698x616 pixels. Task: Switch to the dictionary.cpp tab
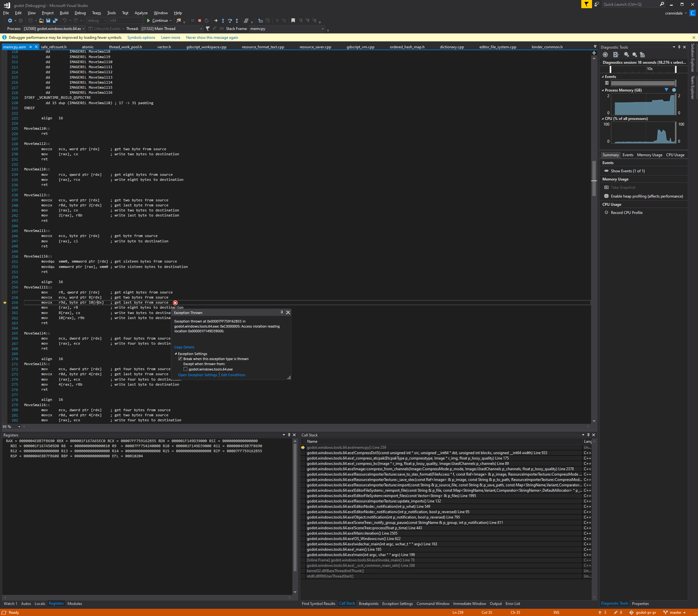(451, 47)
